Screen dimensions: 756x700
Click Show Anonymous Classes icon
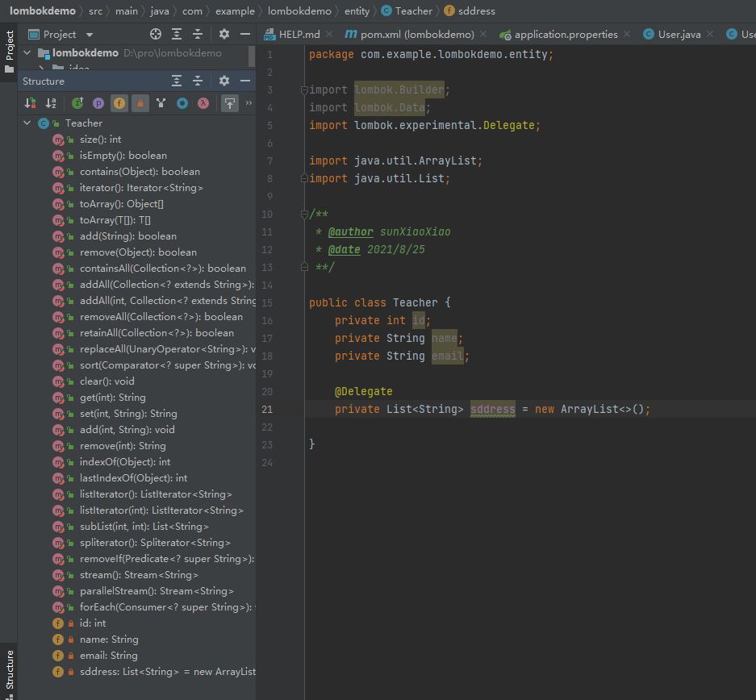pyautogui.click(x=182, y=103)
